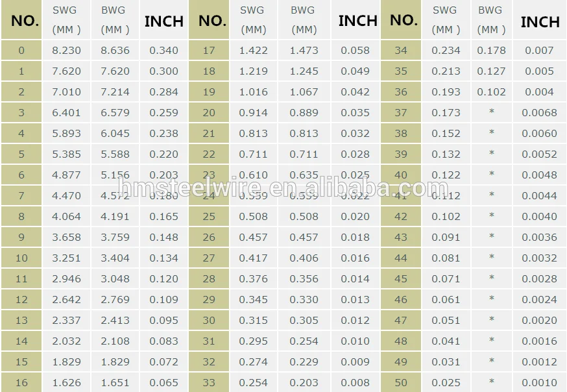Screen dimensions: 567x392
Task: Click gauge number 34 cell
Action: (x=401, y=50)
